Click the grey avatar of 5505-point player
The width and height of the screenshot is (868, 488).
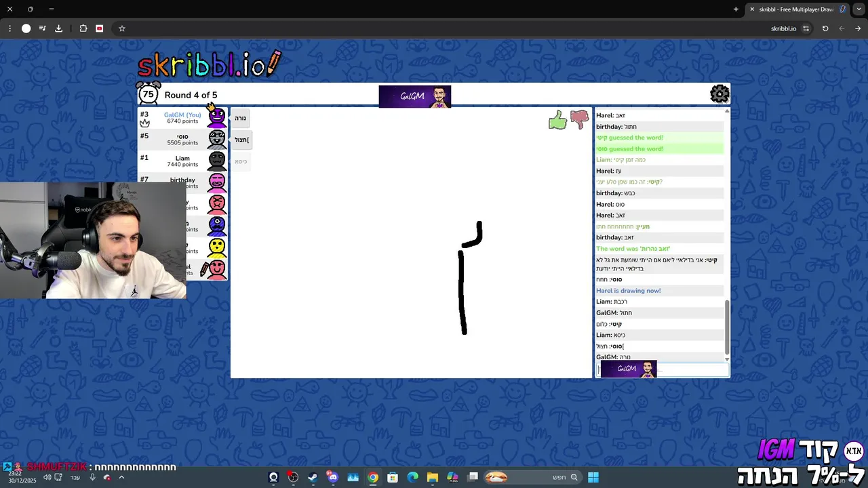(217, 139)
